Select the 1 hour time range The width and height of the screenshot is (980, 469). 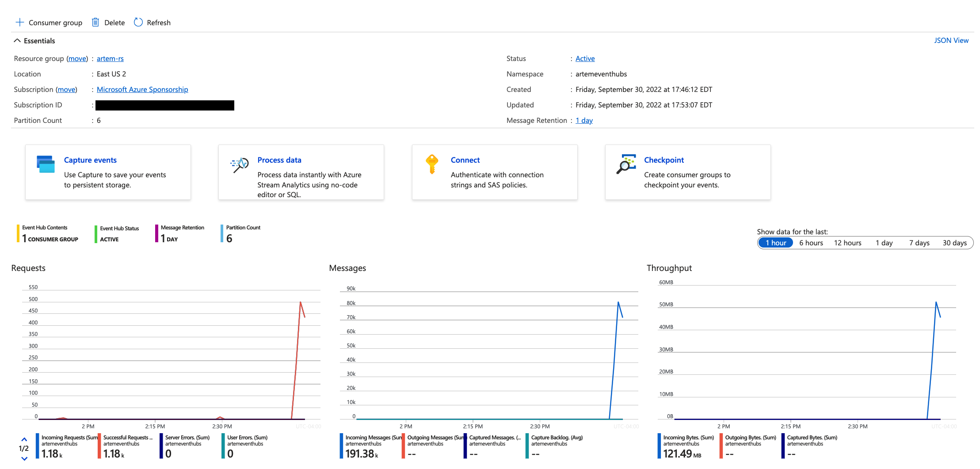point(775,243)
